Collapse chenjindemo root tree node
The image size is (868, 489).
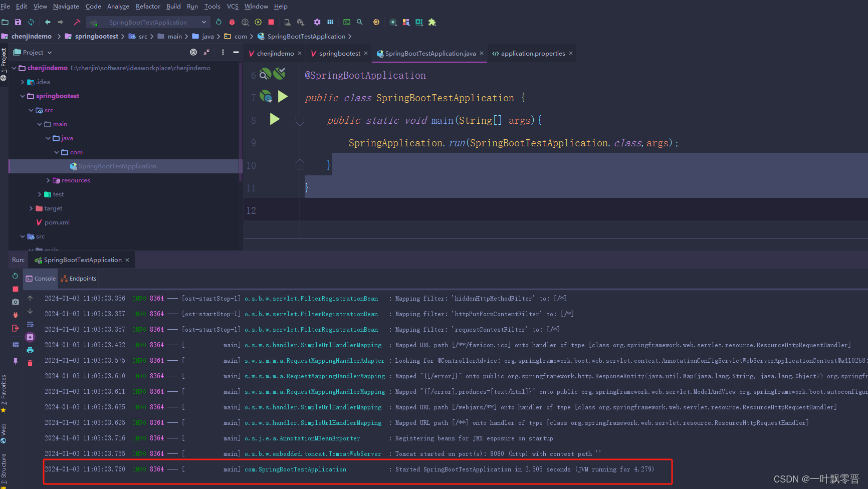(14, 68)
